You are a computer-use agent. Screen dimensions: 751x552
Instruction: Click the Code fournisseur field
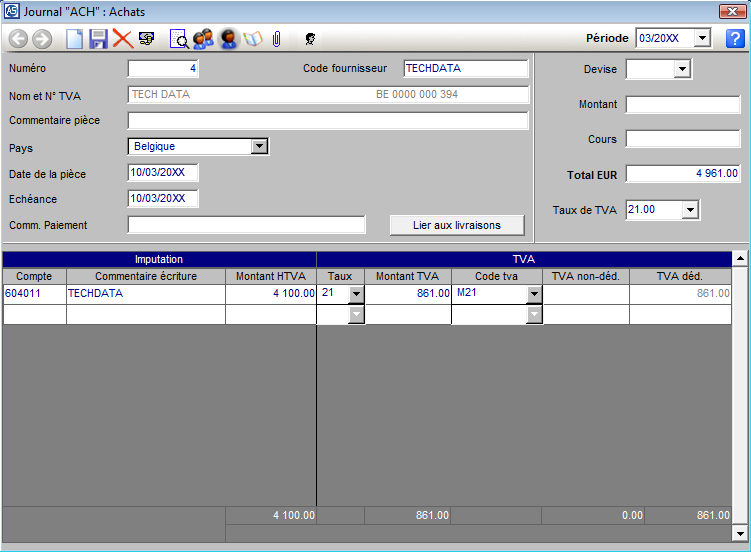tap(465, 69)
